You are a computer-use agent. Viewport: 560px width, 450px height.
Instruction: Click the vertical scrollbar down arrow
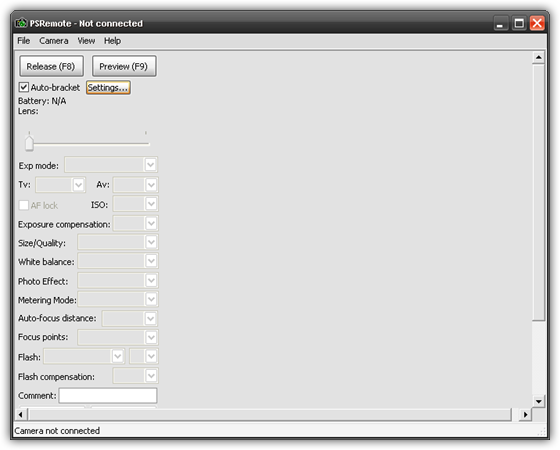[538, 401]
